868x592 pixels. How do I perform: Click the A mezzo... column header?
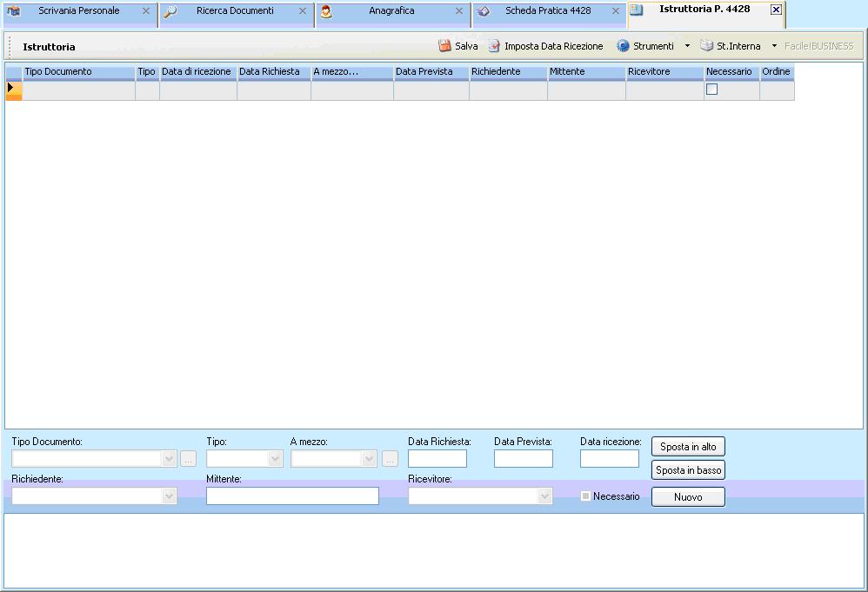352,72
